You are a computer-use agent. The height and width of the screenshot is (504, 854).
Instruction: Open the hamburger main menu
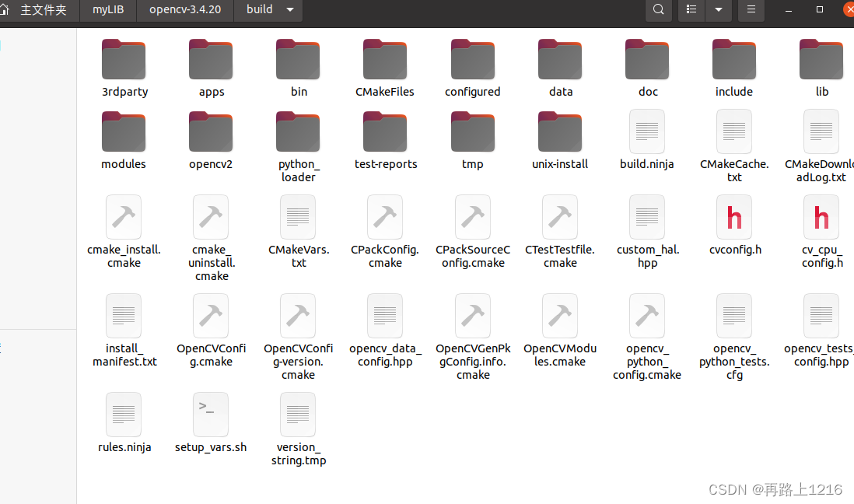pyautogui.click(x=751, y=10)
